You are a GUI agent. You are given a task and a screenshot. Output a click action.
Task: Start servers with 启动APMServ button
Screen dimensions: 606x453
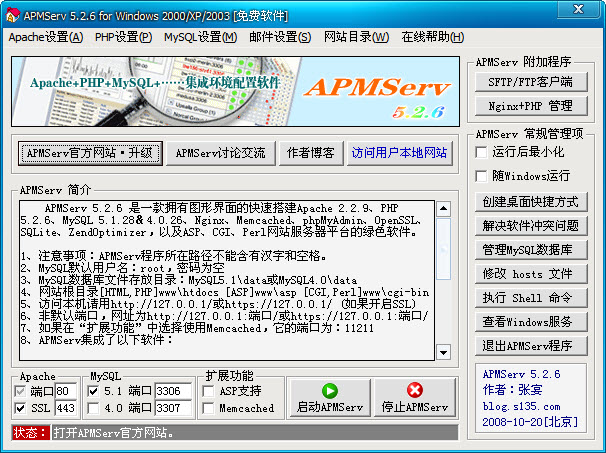[x=330, y=398]
